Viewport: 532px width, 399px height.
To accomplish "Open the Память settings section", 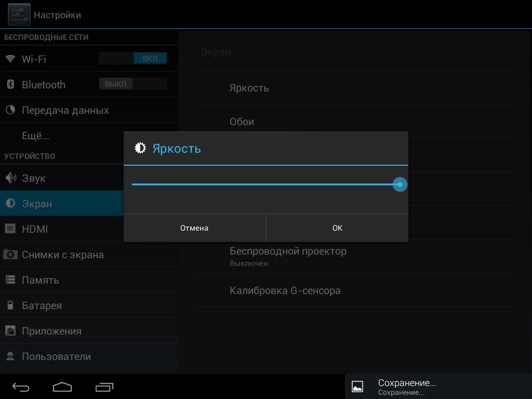I will [x=40, y=280].
